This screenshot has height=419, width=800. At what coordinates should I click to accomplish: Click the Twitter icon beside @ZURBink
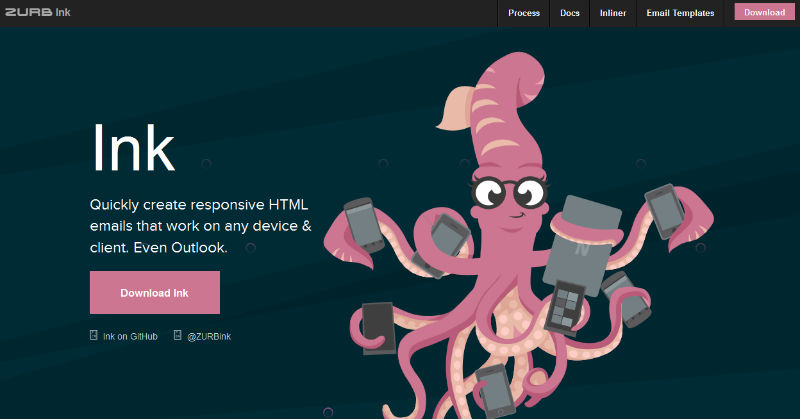pyautogui.click(x=178, y=336)
